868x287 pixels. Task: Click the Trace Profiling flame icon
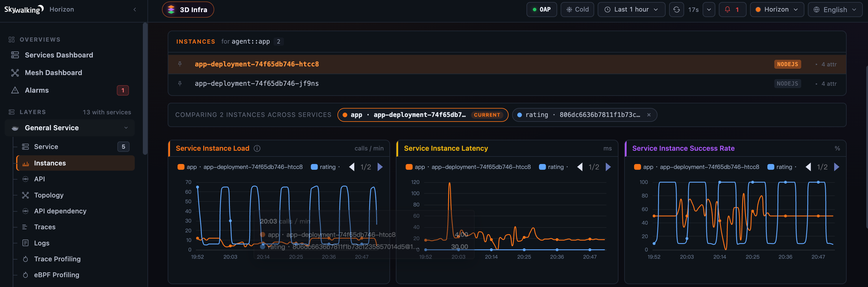click(25, 259)
